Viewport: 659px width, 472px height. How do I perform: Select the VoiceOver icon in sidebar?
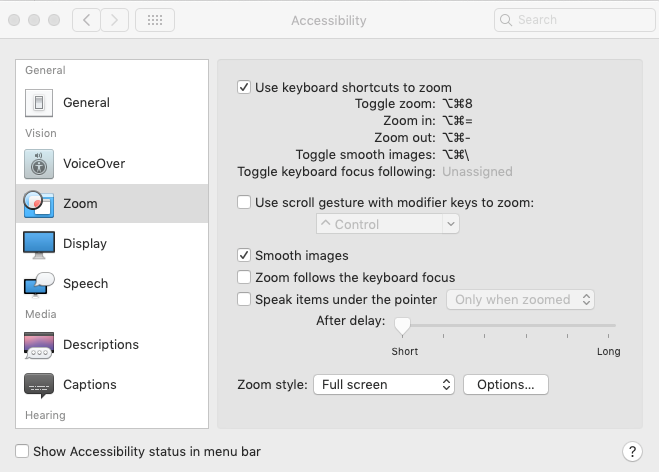(39, 164)
